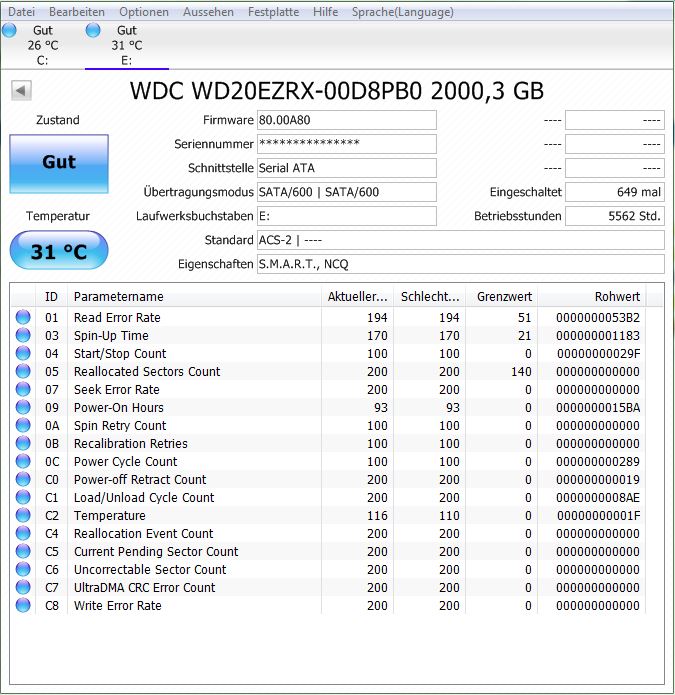Click the Übertragungsmodus field SATA/600
Image resolution: width=675 pixels, height=695 pixels.
[x=347, y=192]
